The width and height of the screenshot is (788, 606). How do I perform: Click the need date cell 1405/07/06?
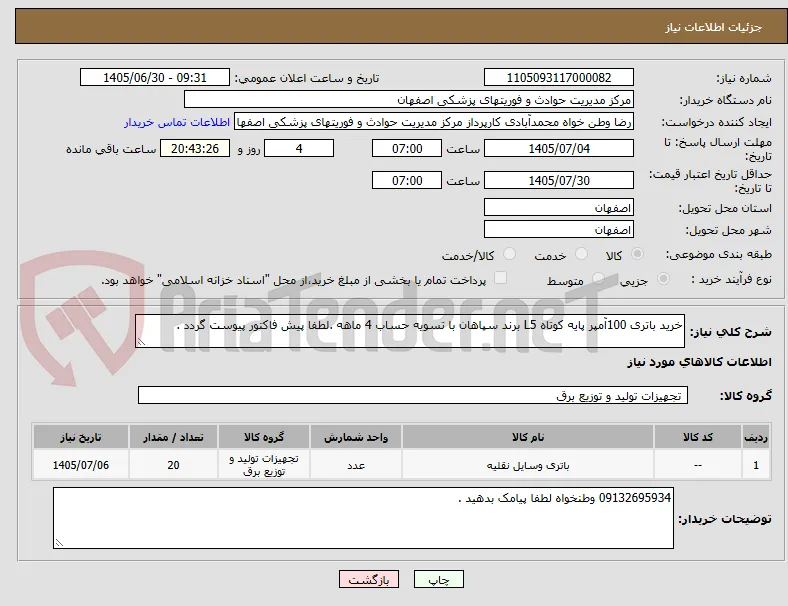(x=81, y=465)
